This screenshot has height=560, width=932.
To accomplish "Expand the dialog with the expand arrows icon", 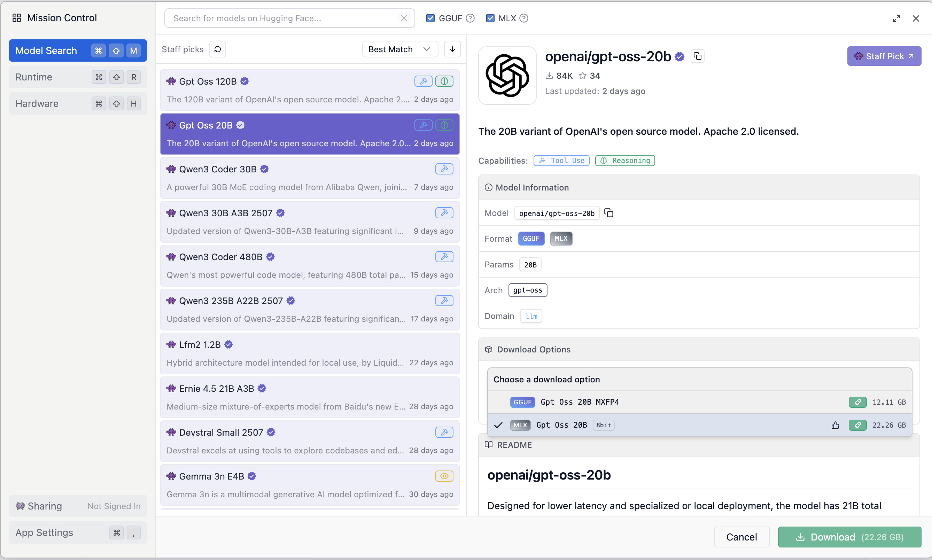I will tap(896, 18).
